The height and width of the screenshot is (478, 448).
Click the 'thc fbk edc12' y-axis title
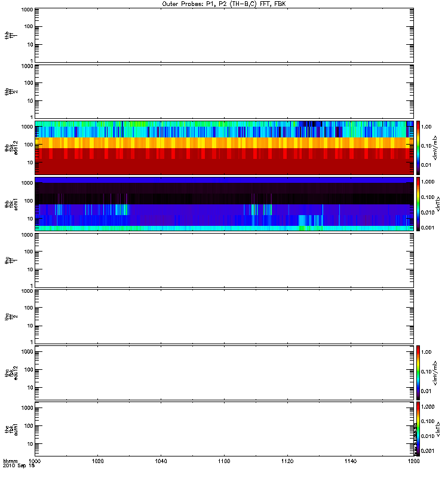pyautogui.click(x=11, y=372)
